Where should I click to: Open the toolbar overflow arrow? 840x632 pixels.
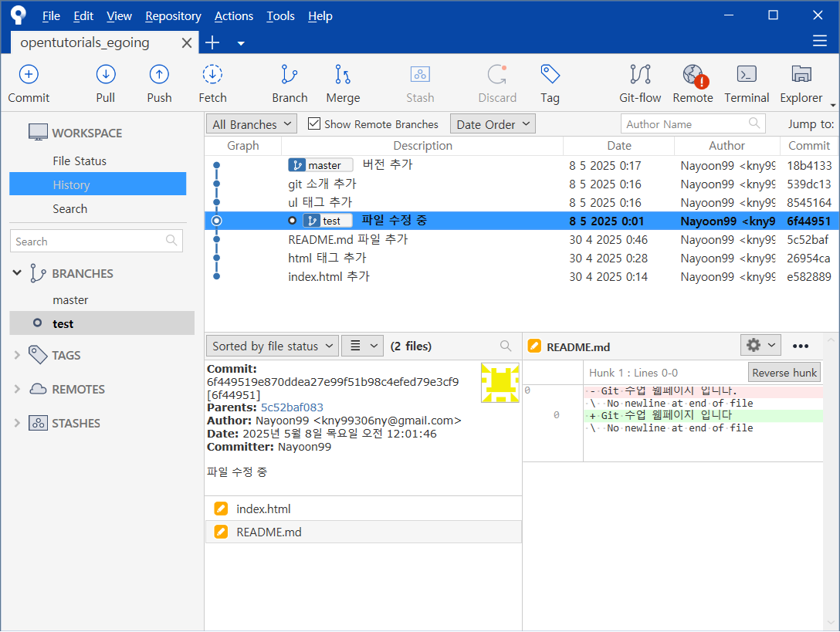coord(833,105)
